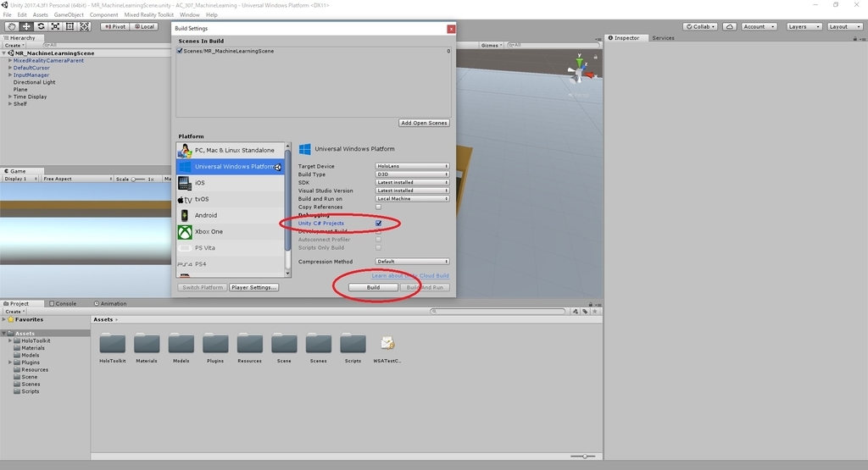Select the Xbox One platform
This screenshot has height=470, width=868.
click(x=231, y=232)
